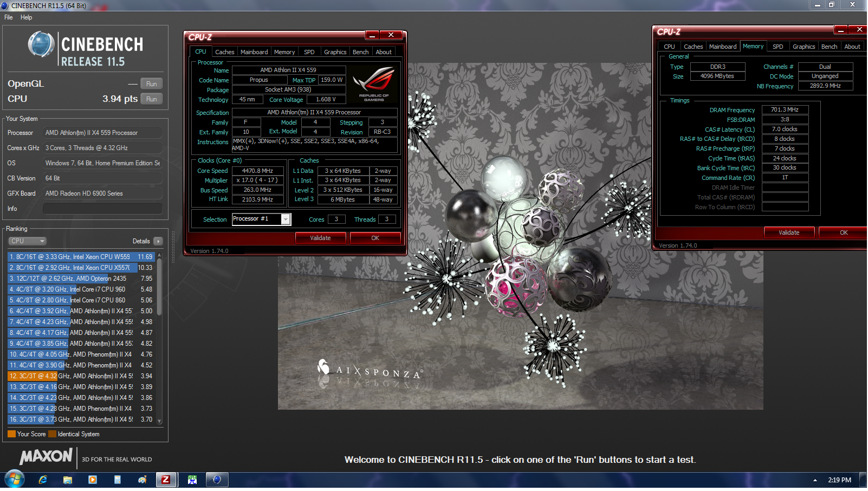Open Windows Explorer folder icon in taskbar
868x491 pixels.
[68, 480]
